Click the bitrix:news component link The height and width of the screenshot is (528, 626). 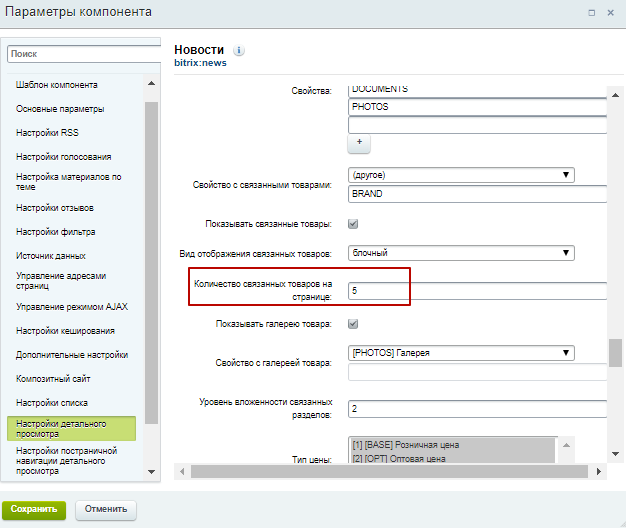pos(200,63)
